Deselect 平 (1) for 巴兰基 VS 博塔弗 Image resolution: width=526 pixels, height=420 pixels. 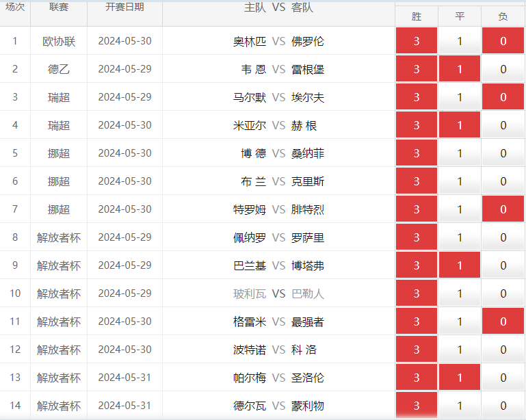pyautogui.click(x=460, y=265)
